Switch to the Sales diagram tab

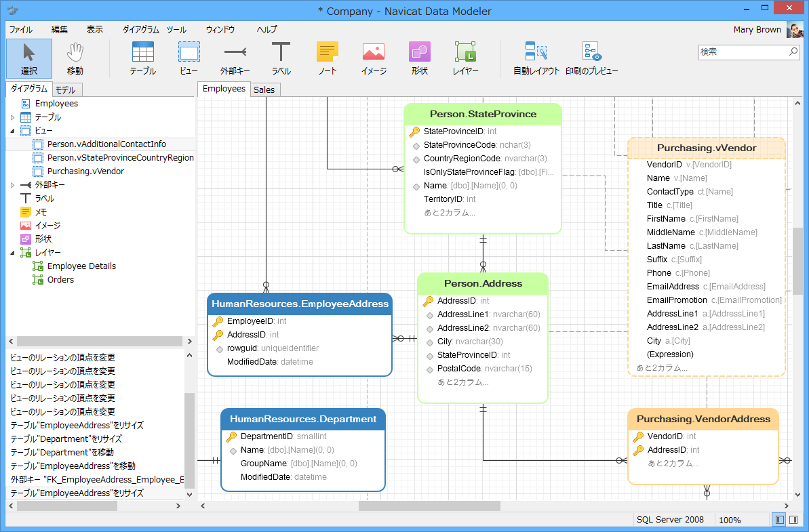(264, 89)
